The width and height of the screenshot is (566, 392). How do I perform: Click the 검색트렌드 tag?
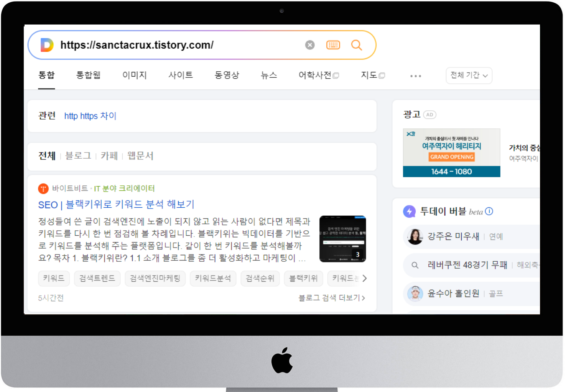tap(97, 278)
